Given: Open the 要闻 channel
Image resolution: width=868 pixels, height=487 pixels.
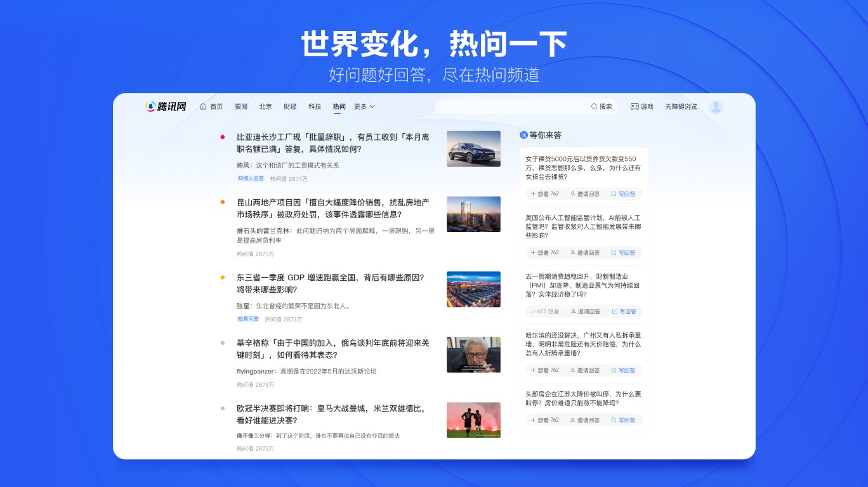Looking at the screenshot, I should pyautogui.click(x=241, y=107).
